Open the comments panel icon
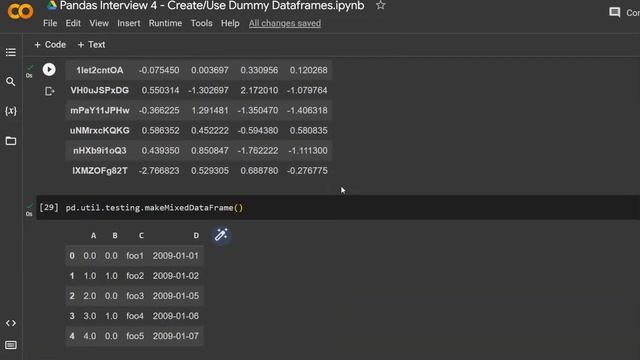The width and height of the screenshot is (640, 360). (x=615, y=12)
